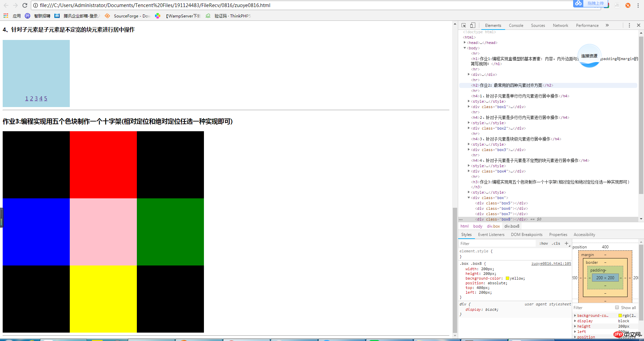Add a new style rule with plus

click(x=567, y=243)
